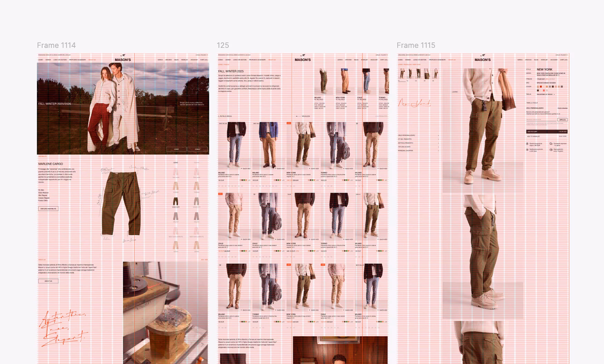This screenshot has height=364, width=604.
Task: Click free gift card icon in Frame 1115
Action: coord(527,150)
